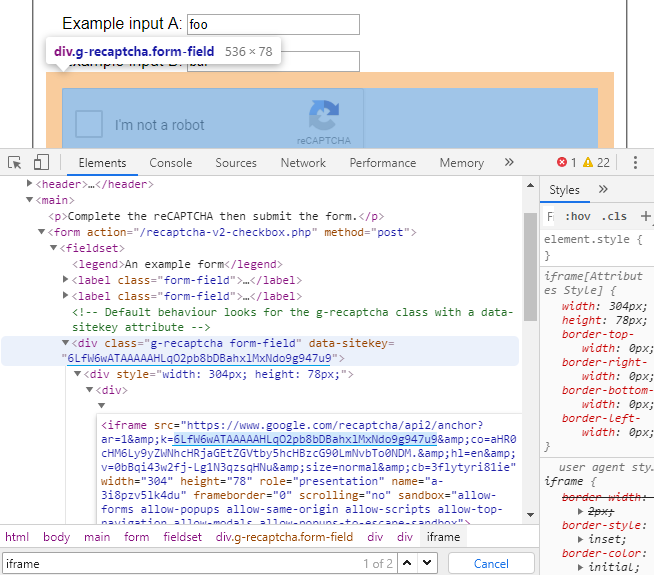This screenshot has width=654, height=575.
Task: Click the yellow warning count indicator
Action: tap(596, 163)
